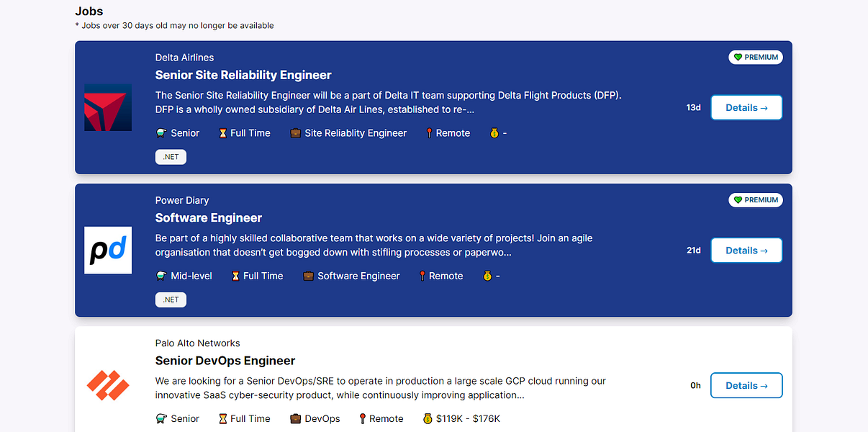Image resolution: width=868 pixels, height=432 pixels.
Task: Click the Delta Airlines logo
Action: tap(108, 107)
